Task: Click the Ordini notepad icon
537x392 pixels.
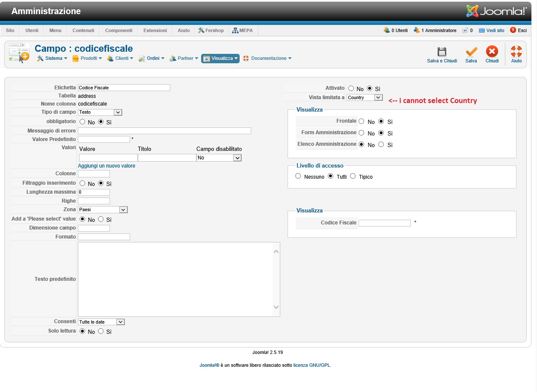Action: [142, 58]
